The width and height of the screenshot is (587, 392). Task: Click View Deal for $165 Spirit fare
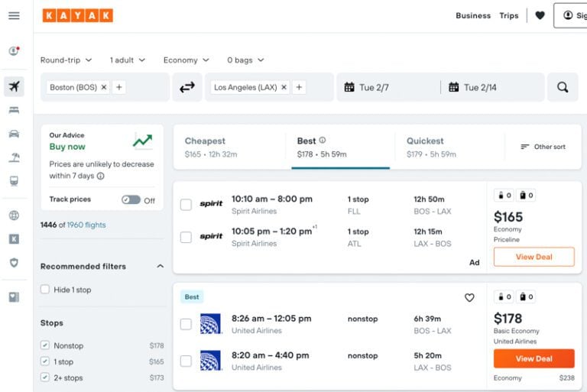(533, 257)
